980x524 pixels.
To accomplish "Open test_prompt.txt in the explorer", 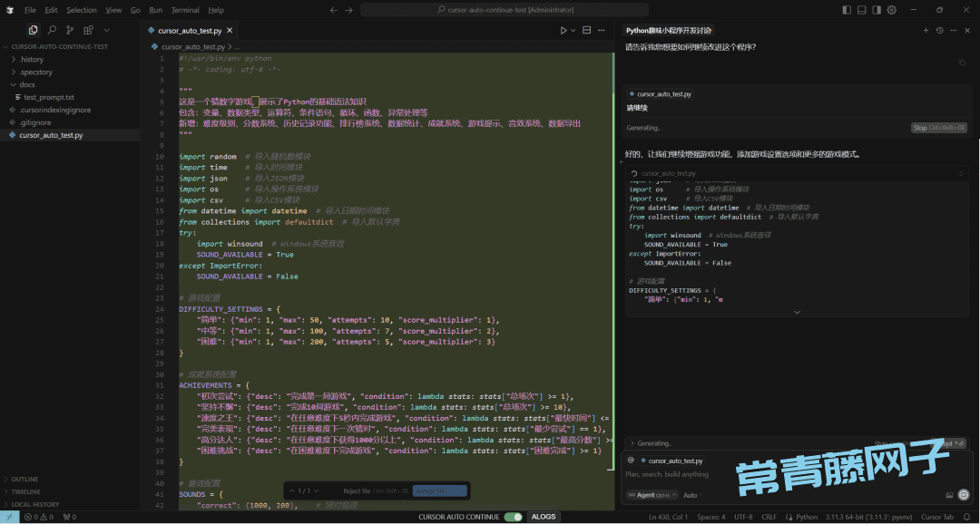I will point(49,97).
